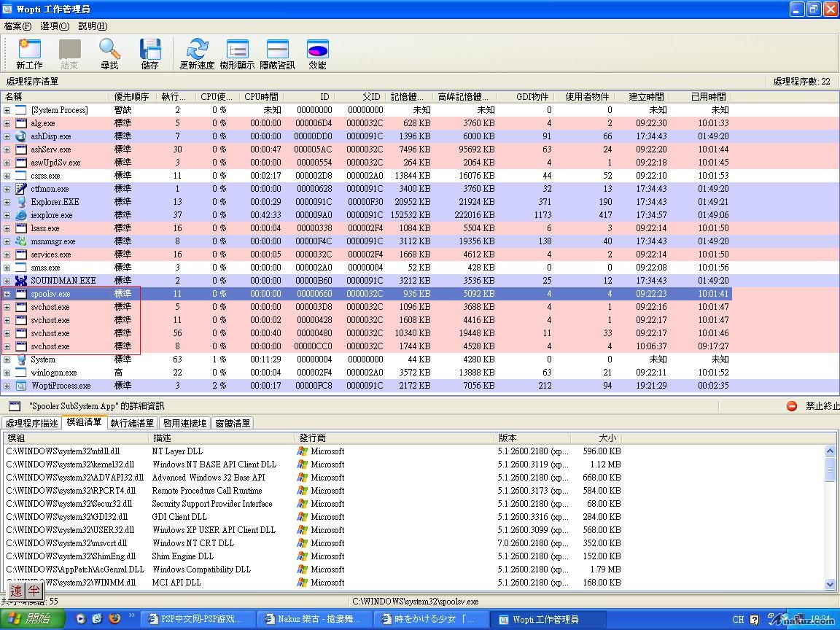This screenshot has width=840, height=630.
Task: Click the 速 input method indicator
Action: tap(17, 591)
